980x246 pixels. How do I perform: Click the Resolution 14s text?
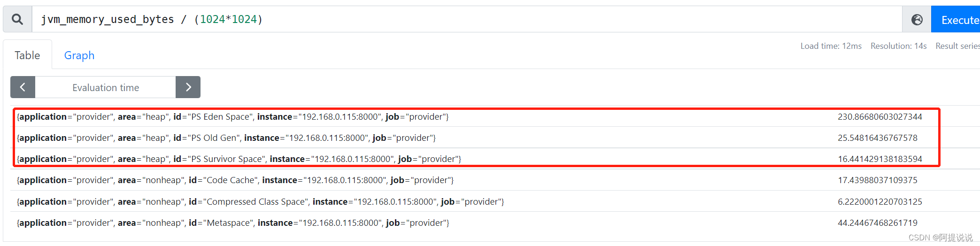898,46
